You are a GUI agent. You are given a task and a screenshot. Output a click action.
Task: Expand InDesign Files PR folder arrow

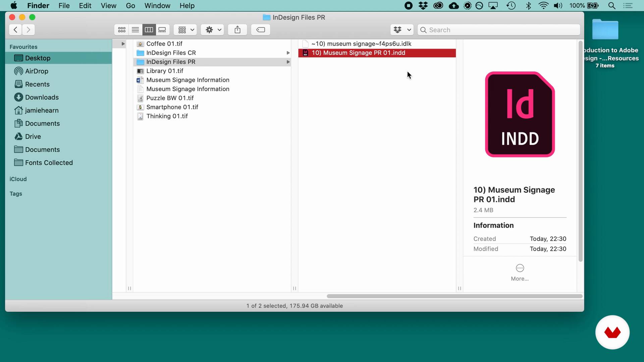(288, 62)
